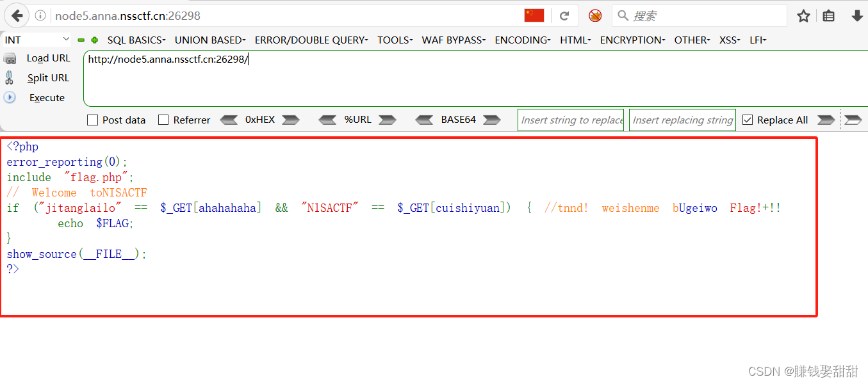Click the %URL encode label
Screen dimensions: 868x384
click(357, 120)
